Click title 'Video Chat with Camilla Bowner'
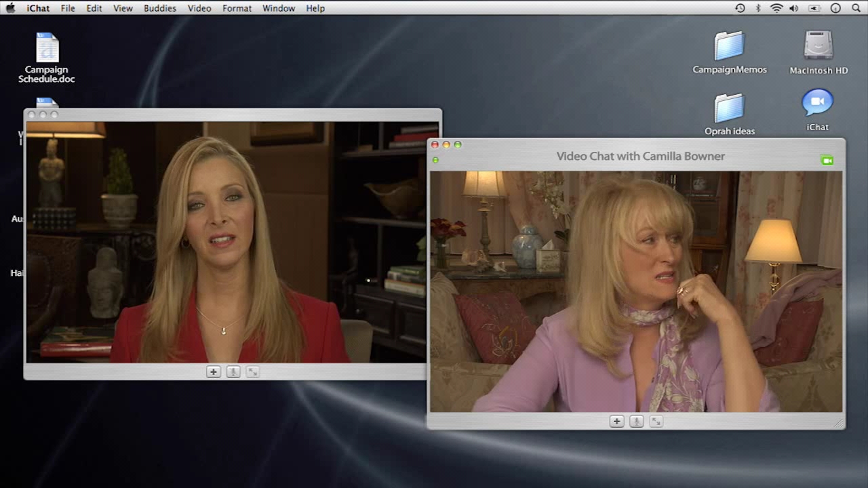This screenshot has width=868, height=488. pyautogui.click(x=641, y=156)
